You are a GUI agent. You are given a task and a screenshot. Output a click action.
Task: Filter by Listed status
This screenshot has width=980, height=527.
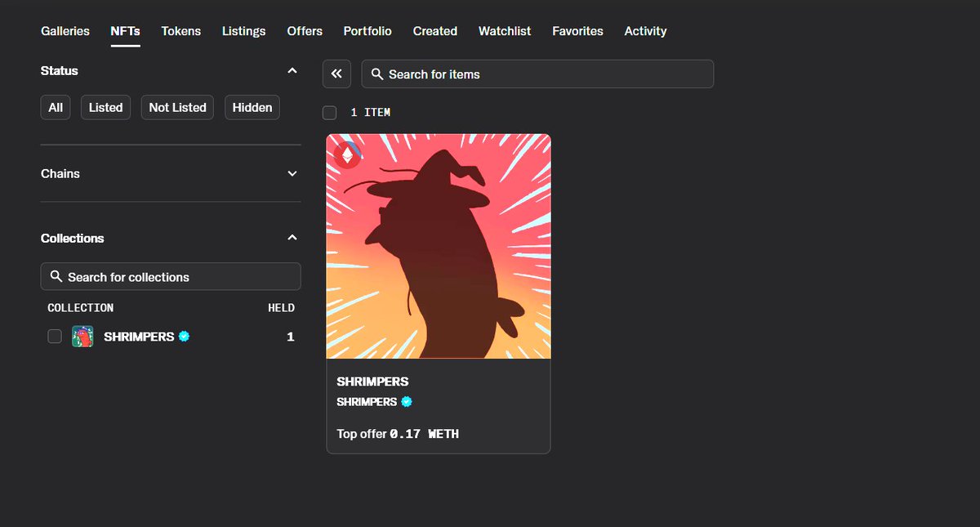coord(106,107)
